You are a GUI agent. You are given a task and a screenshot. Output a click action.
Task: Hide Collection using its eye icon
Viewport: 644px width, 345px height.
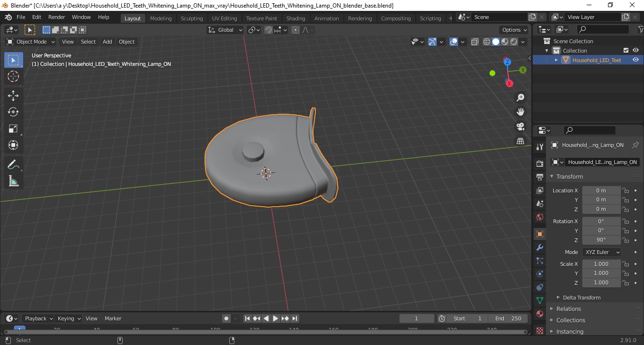[x=635, y=50]
